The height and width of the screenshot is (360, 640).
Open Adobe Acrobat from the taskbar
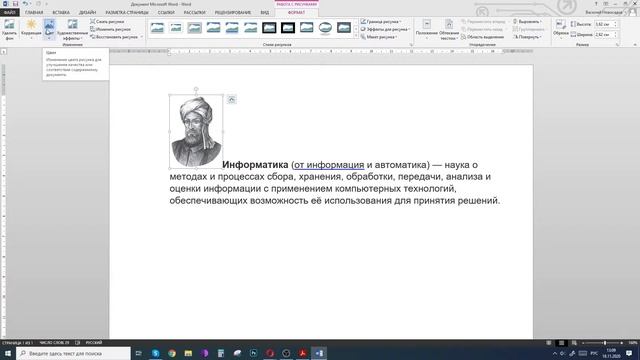[302, 353]
